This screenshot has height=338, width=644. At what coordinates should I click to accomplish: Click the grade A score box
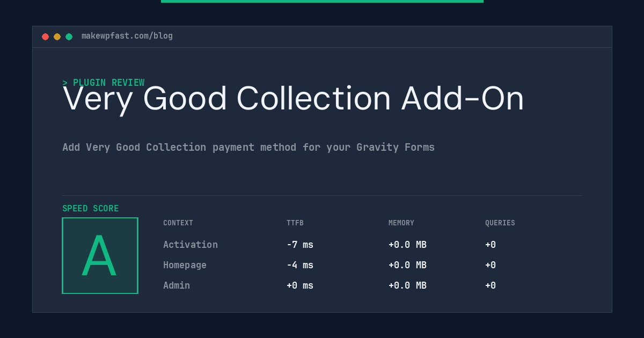[100, 255]
